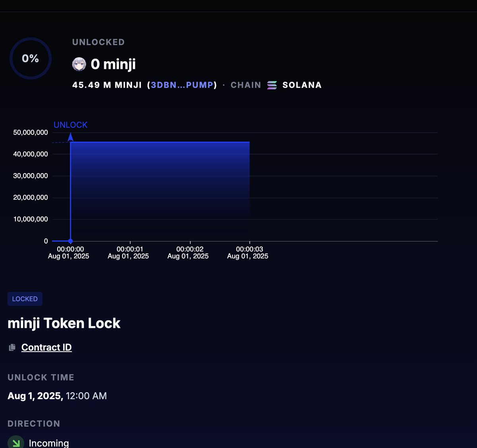Click the unlock arrow marker on chart

point(70,137)
